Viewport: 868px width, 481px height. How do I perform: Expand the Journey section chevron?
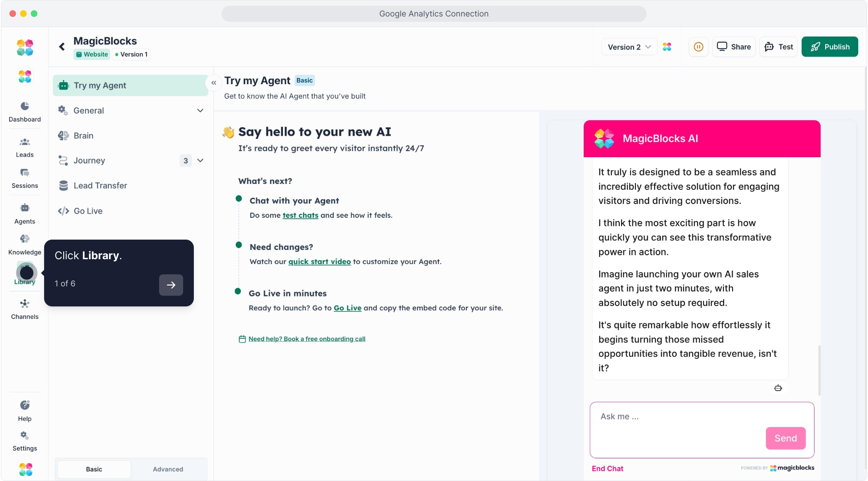200,160
